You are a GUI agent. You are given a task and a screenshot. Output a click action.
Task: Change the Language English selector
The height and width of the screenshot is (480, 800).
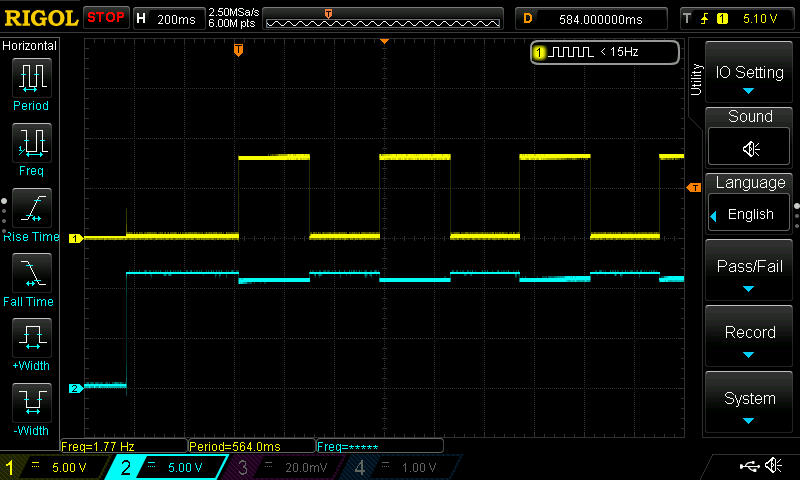749,214
